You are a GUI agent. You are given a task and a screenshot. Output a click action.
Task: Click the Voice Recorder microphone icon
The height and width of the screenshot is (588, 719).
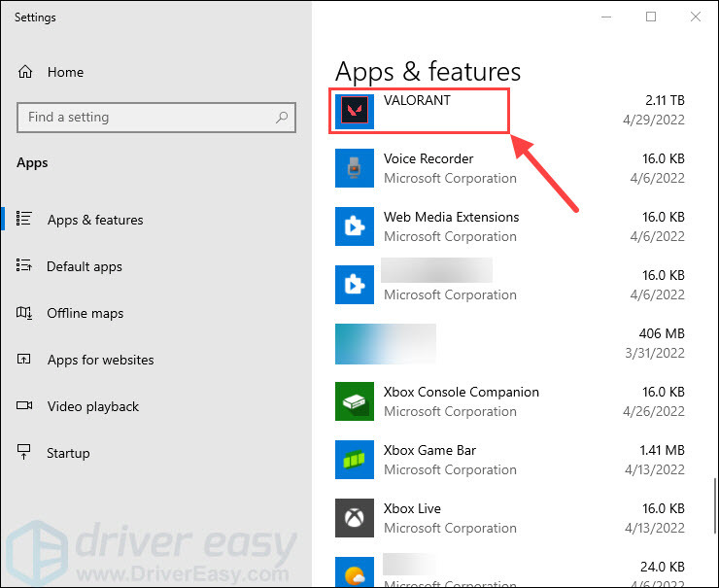coord(355,168)
